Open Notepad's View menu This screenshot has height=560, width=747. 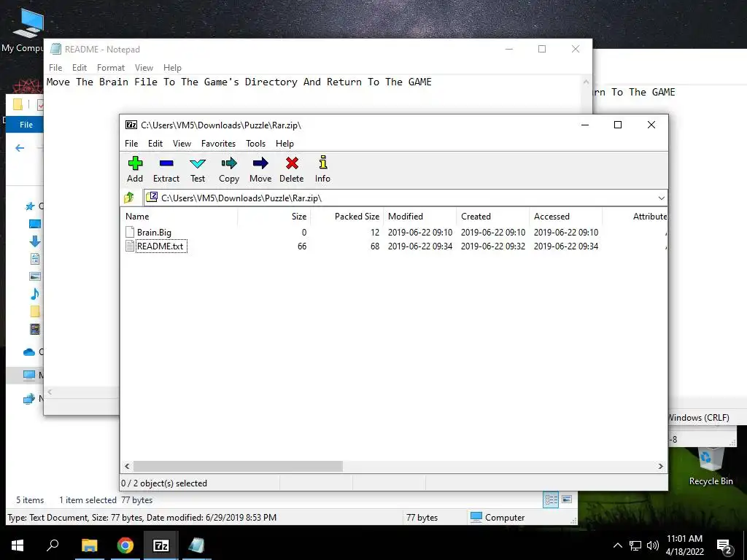pyautogui.click(x=144, y=68)
